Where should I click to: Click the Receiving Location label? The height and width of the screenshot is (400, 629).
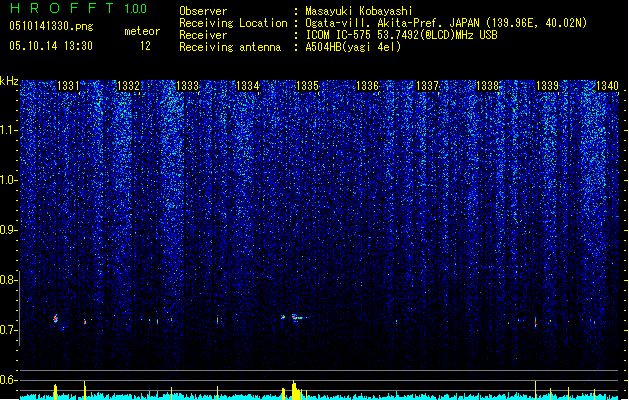(x=233, y=23)
